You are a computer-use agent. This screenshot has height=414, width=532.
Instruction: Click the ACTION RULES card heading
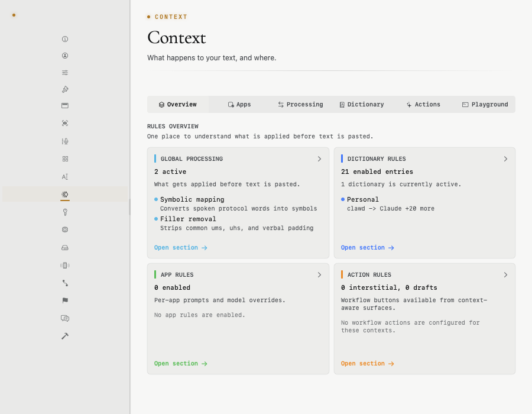click(369, 275)
